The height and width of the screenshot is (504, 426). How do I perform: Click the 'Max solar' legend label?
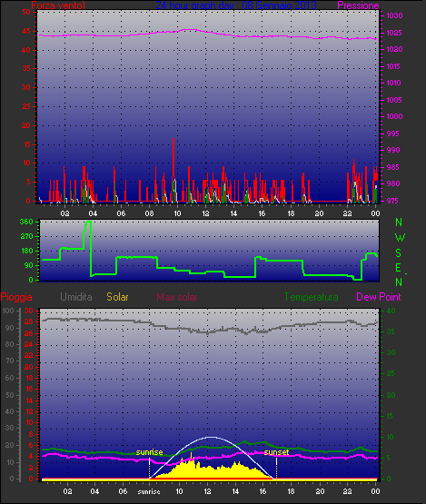pos(177,297)
